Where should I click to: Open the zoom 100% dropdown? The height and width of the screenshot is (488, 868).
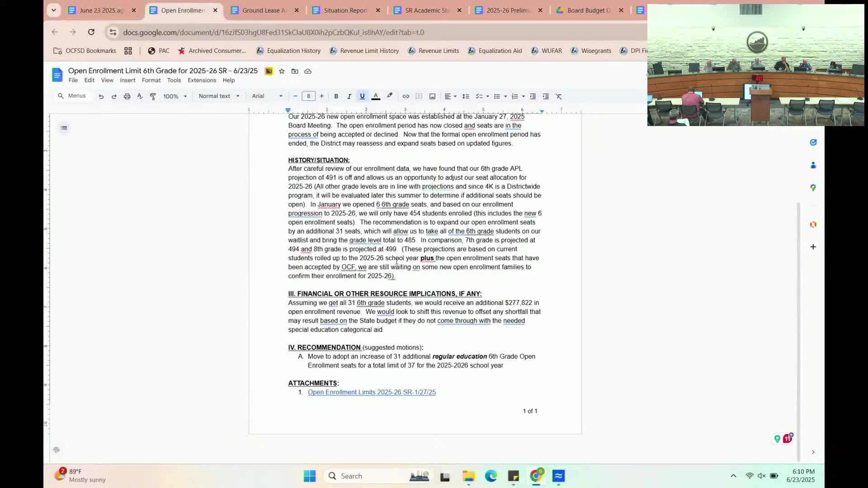point(175,96)
